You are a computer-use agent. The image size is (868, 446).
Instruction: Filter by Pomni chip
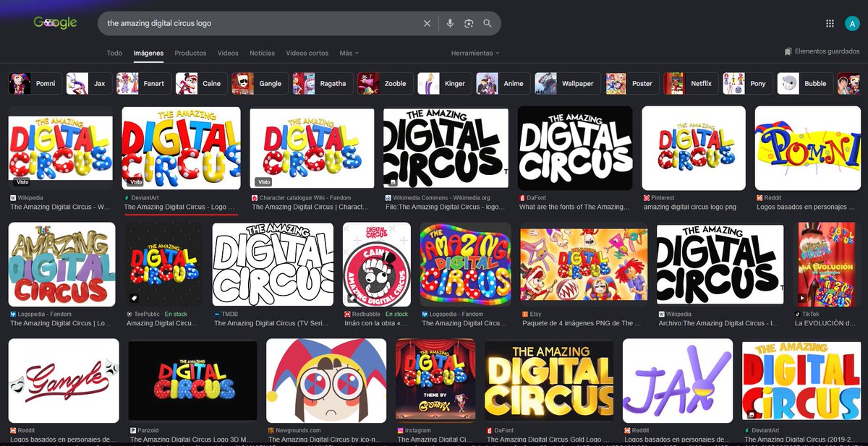click(34, 83)
